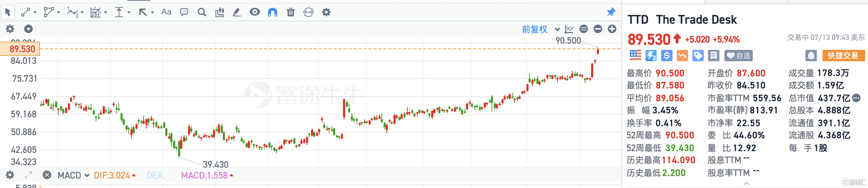Click the 90.500 high price chart label
The height and width of the screenshot is (188, 868).
click(568, 41)
